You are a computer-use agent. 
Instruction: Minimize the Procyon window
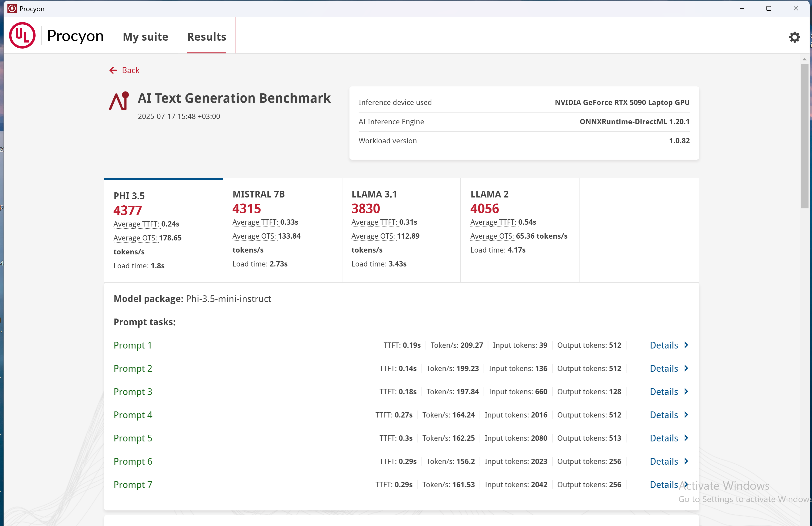click(742, 8)
